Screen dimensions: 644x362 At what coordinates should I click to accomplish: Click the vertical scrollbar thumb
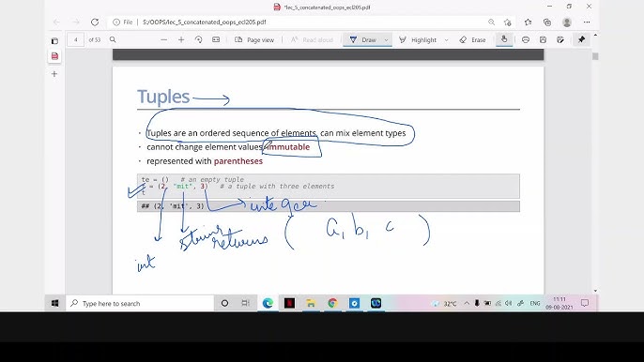click(595, 56)
